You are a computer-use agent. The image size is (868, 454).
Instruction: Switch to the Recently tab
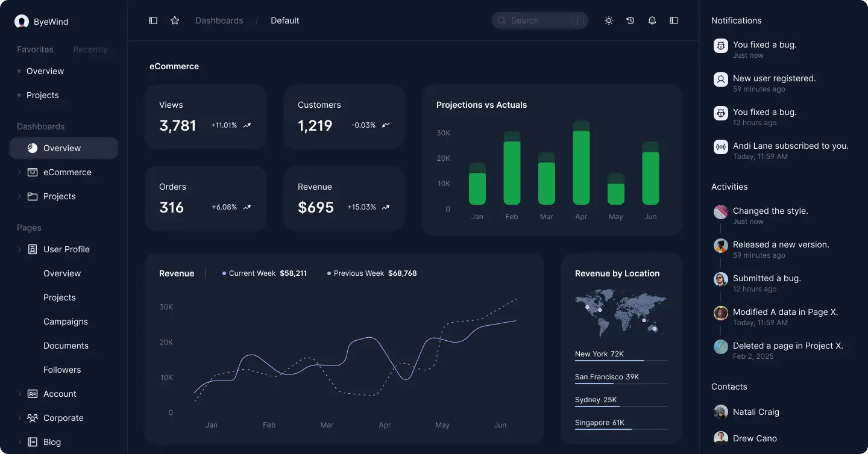click(90, 49)
